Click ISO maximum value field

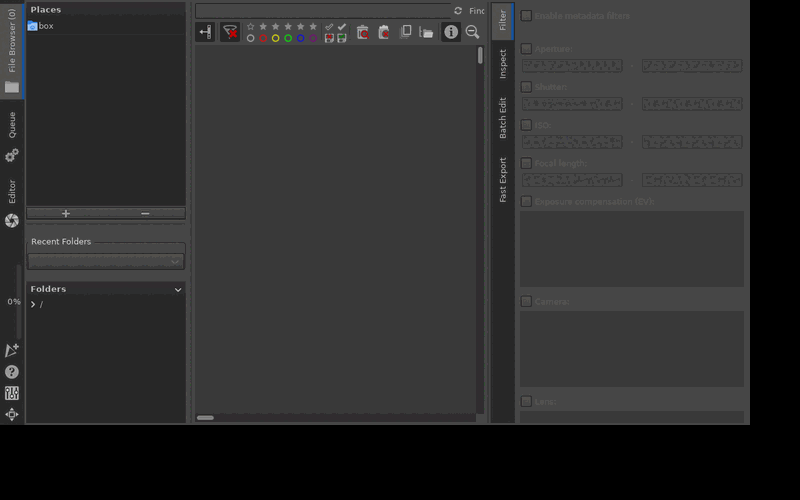coord(692,142)
